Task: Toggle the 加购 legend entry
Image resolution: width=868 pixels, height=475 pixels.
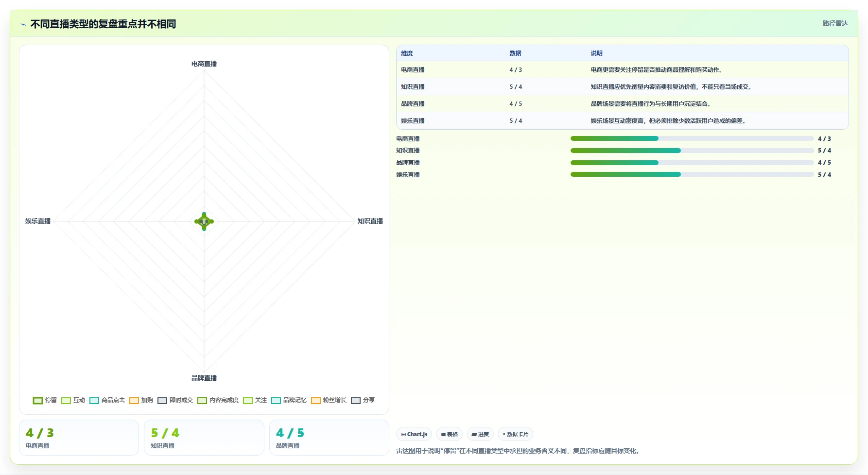Action: coord(141,400)
